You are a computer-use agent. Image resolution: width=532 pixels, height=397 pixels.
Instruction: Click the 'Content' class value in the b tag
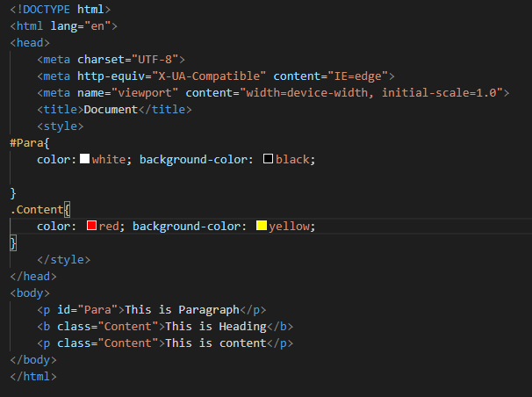coord(128,327)
